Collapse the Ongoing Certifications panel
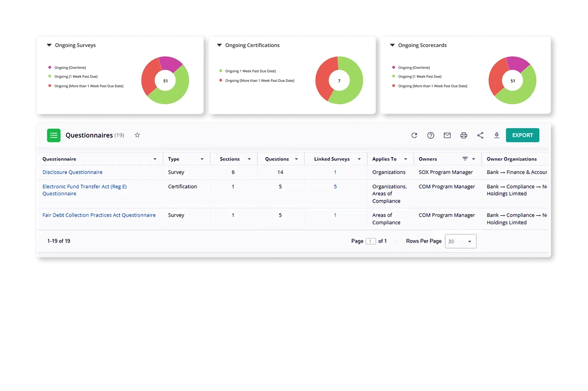 click(219, 45)
